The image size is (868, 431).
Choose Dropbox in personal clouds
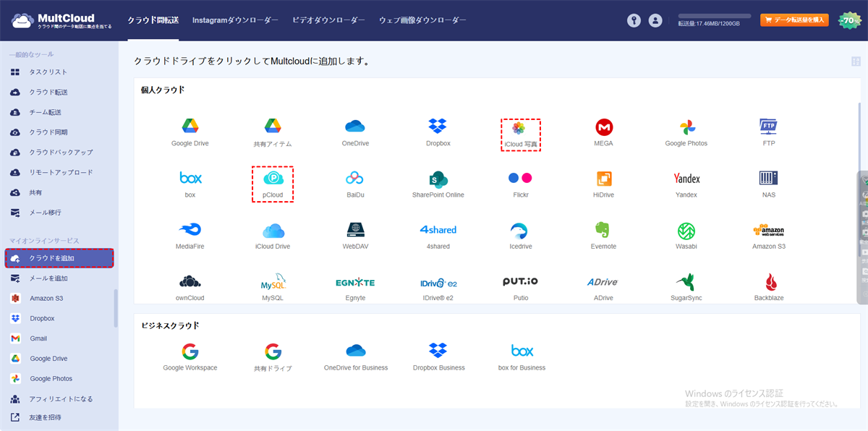438,127
